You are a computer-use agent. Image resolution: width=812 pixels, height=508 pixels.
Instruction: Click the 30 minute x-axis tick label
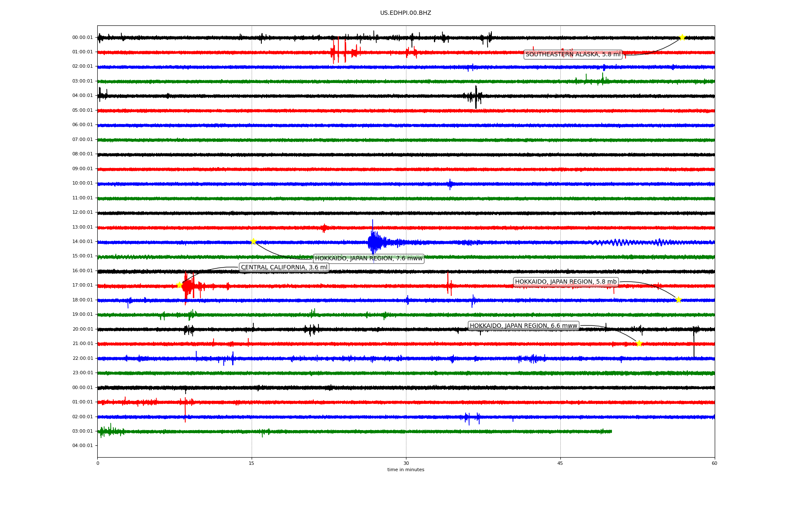tap(406, 463)
